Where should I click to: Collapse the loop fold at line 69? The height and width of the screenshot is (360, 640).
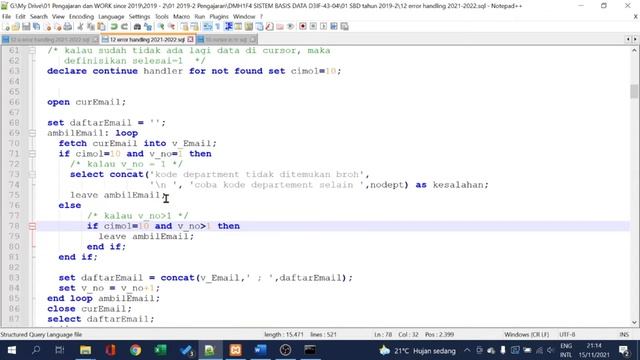(x=32, y=133)
